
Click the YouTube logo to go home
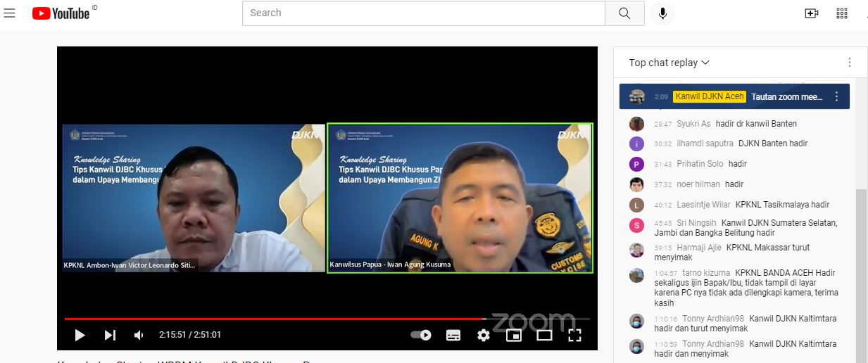[61, 13]
